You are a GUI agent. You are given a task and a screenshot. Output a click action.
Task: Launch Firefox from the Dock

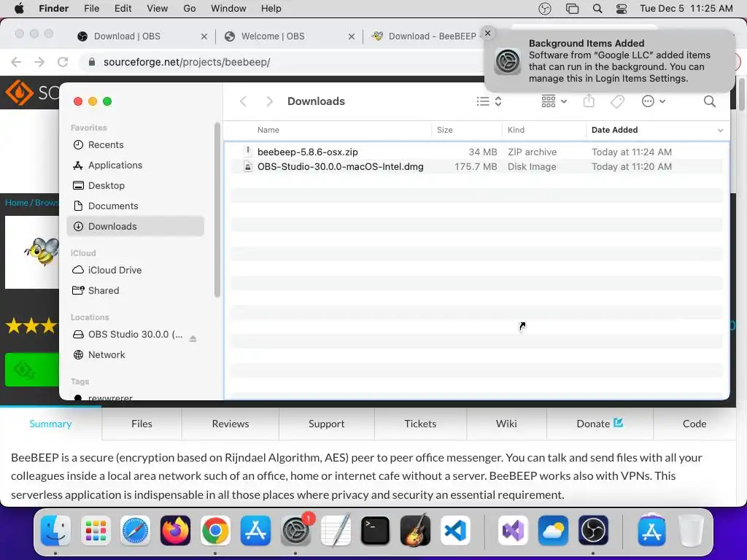[175, 531]
